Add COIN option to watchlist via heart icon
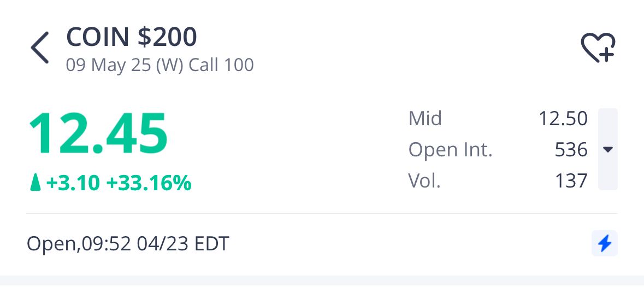 tap(598, 48)
